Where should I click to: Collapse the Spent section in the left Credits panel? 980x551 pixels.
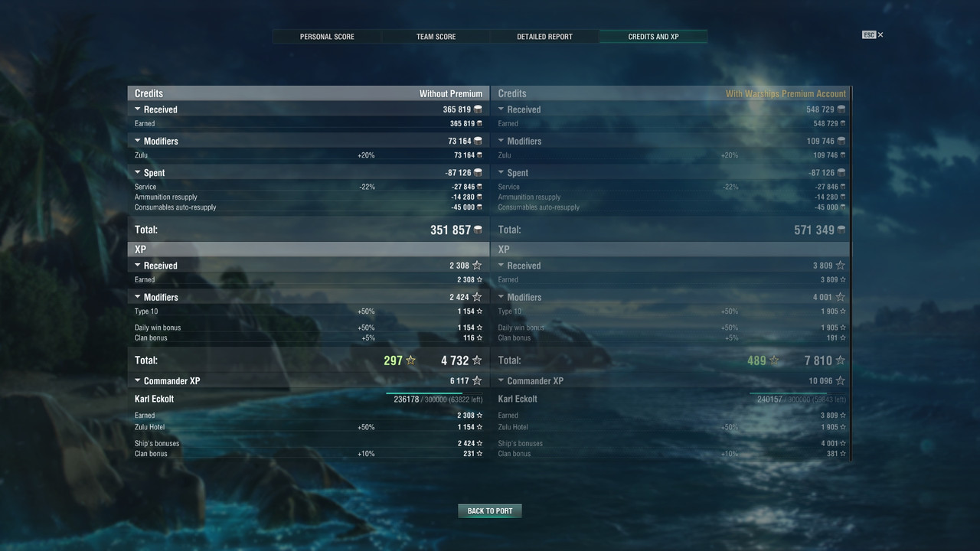point(138,173)
